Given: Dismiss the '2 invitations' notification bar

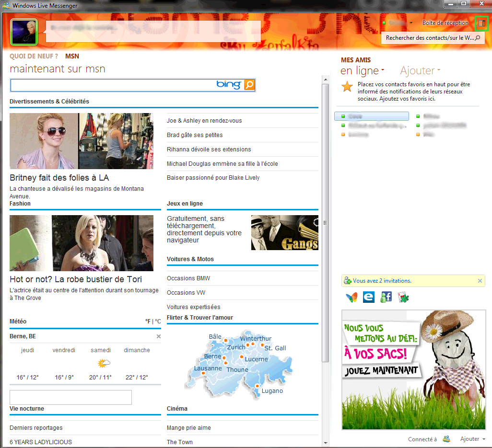Looking at the screenshot, I should [x=480, y=281].
